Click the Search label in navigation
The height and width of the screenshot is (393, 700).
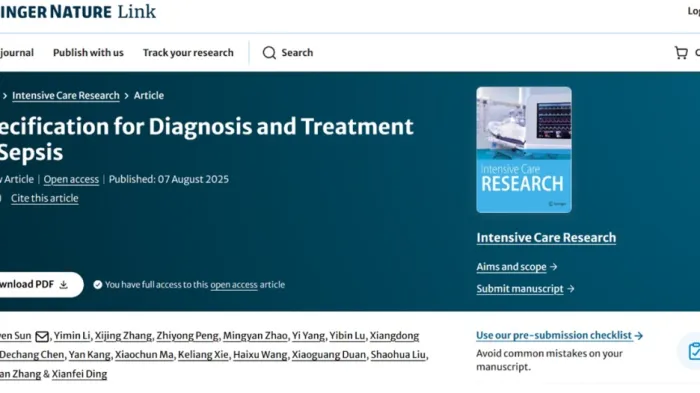pos(297,53)
